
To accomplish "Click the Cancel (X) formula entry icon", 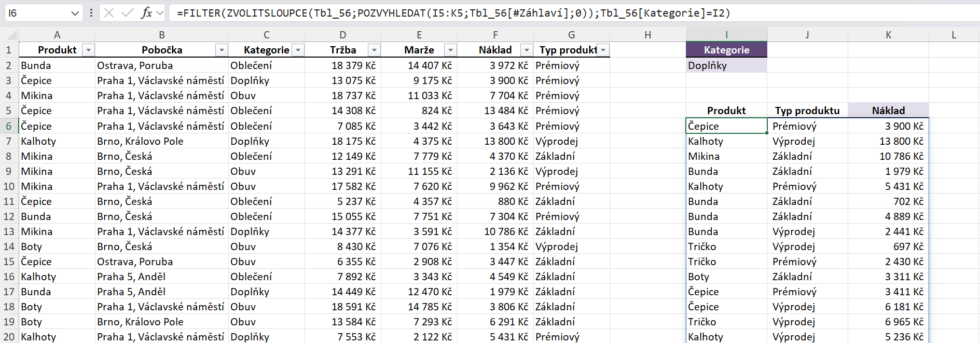I will point(109,13).
